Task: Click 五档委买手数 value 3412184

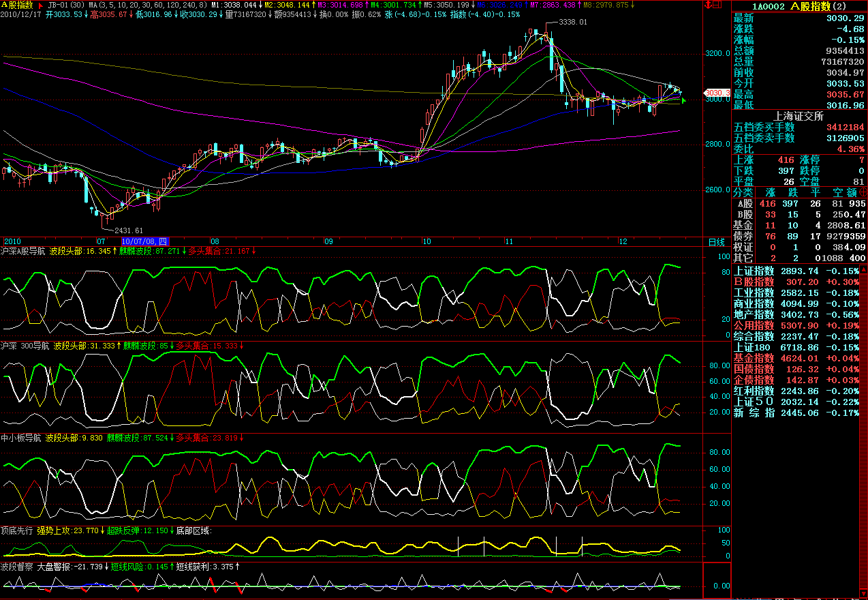Action: [845, 127]
